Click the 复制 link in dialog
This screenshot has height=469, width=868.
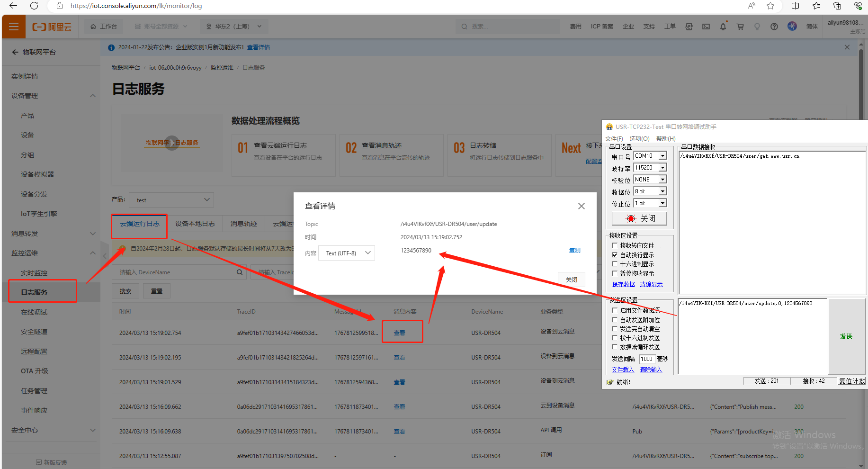[574, 251]
